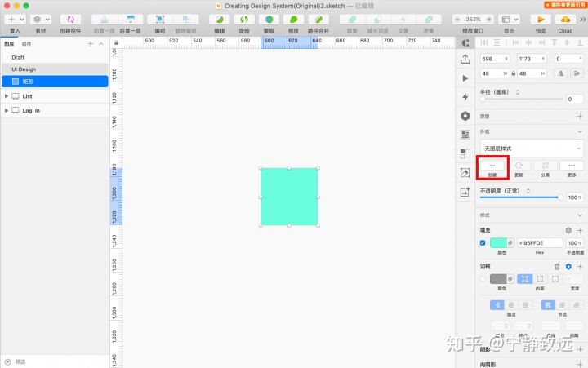Viewport: 588px width, 368px height.
Task: Switch to the 图层 layers tab
Action: (9, 44)
